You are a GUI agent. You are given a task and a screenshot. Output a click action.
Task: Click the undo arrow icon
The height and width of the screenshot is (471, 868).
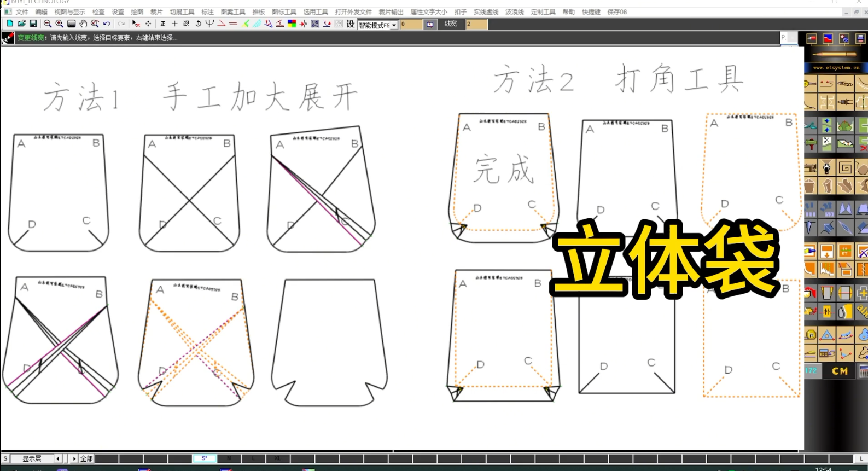(107, 24)
